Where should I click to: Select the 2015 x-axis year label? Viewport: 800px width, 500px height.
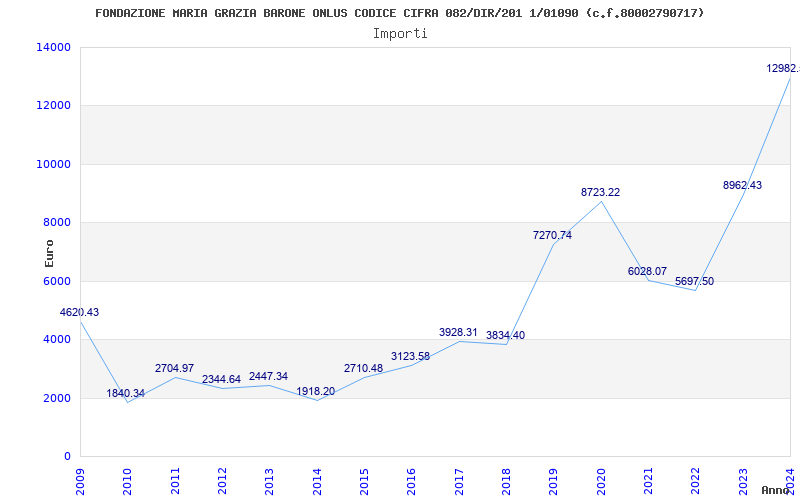(364, 479)
